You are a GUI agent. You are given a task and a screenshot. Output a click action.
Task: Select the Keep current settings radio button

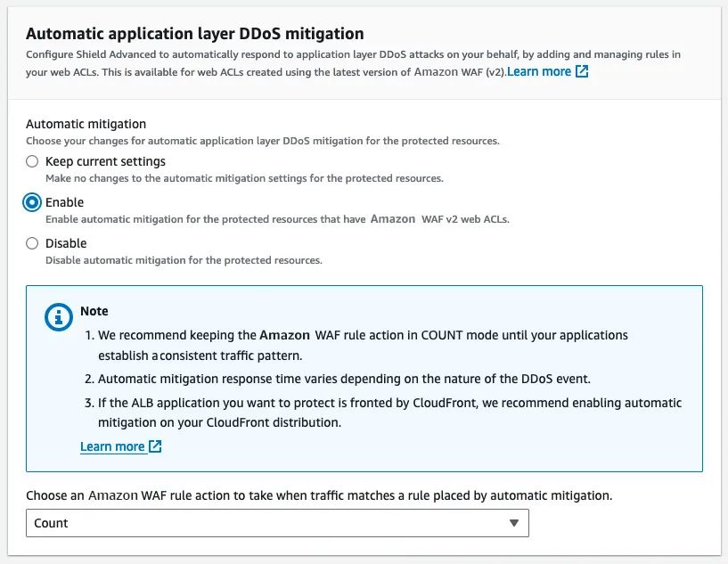(32, 161)
